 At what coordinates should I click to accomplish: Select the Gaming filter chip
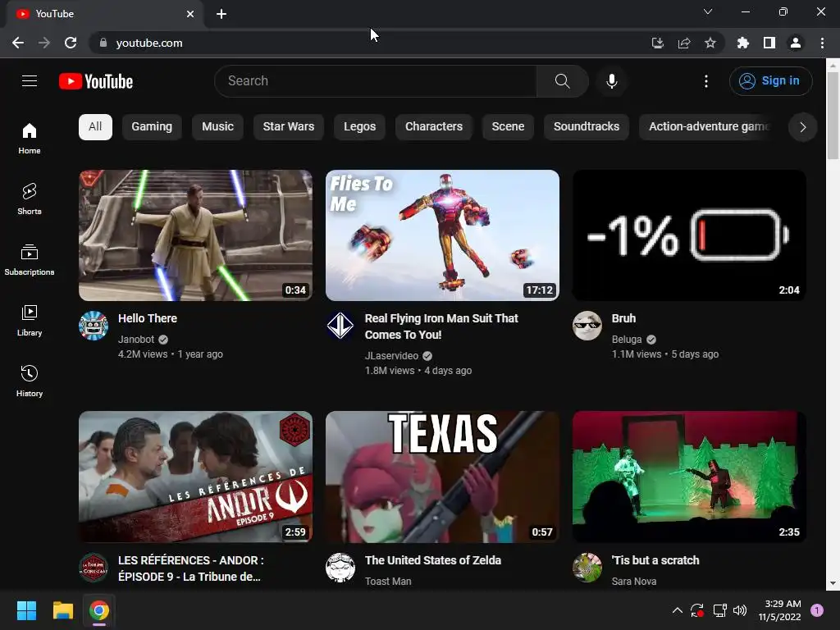152,127
